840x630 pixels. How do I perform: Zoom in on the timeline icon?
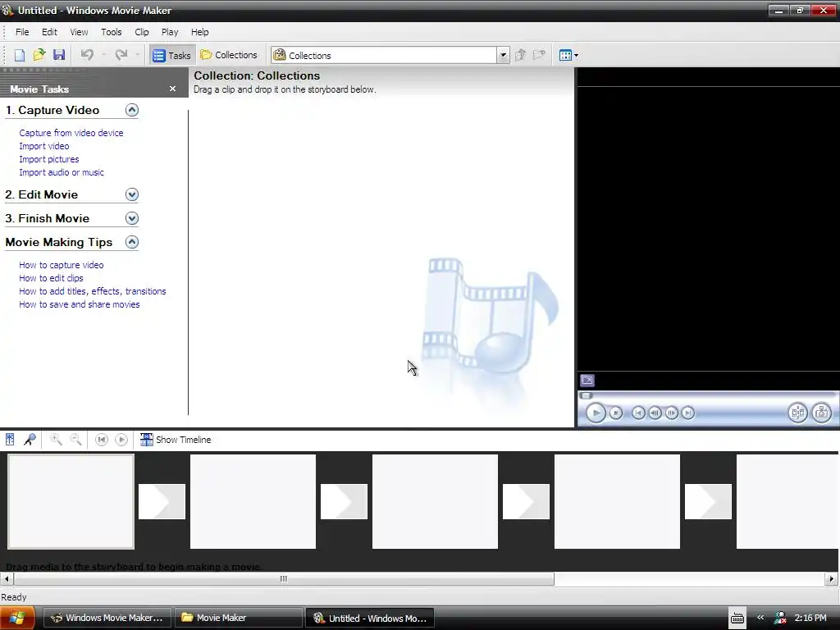(56, 440)
